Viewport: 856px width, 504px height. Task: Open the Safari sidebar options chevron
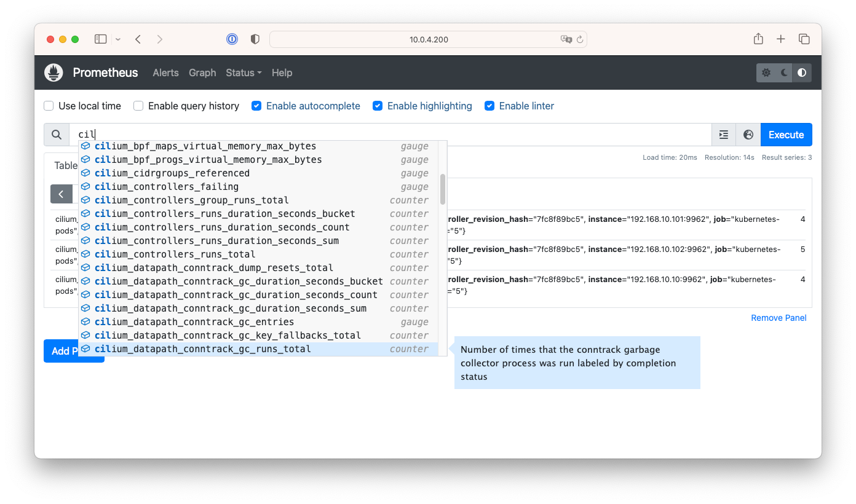coord(118,39)
